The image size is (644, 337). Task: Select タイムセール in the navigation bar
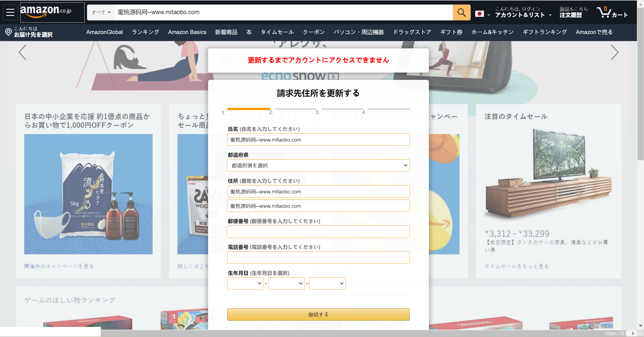[x=277, y=32]
